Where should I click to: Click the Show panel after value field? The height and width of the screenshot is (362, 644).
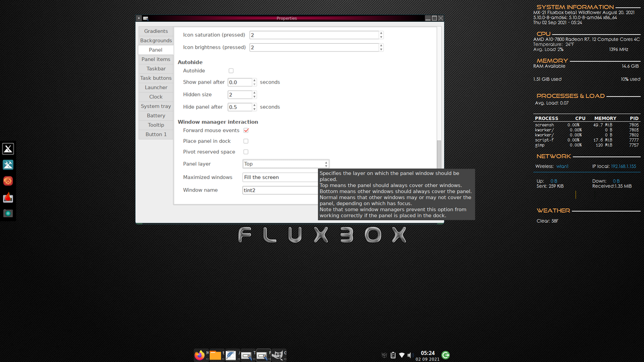click(x=240, y=82)
